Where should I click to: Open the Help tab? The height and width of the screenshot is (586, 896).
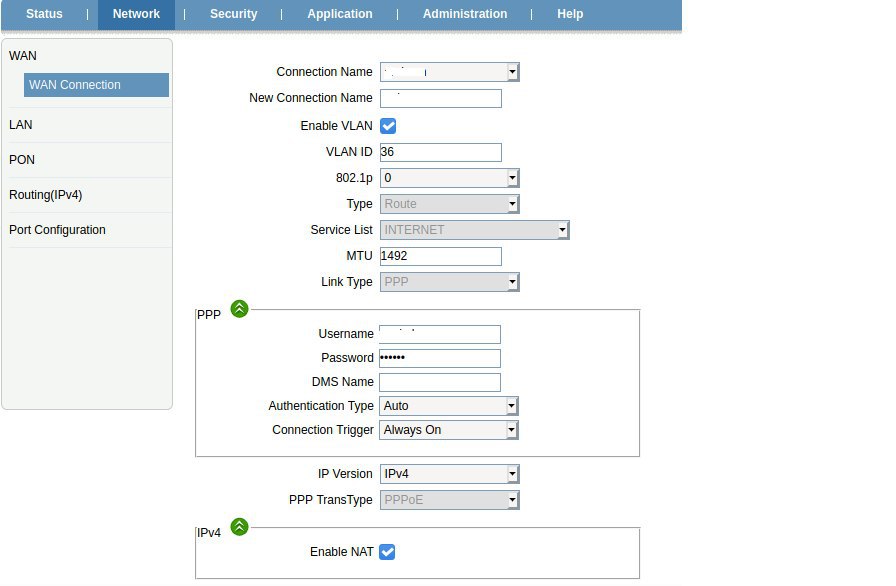pos(570,14)
